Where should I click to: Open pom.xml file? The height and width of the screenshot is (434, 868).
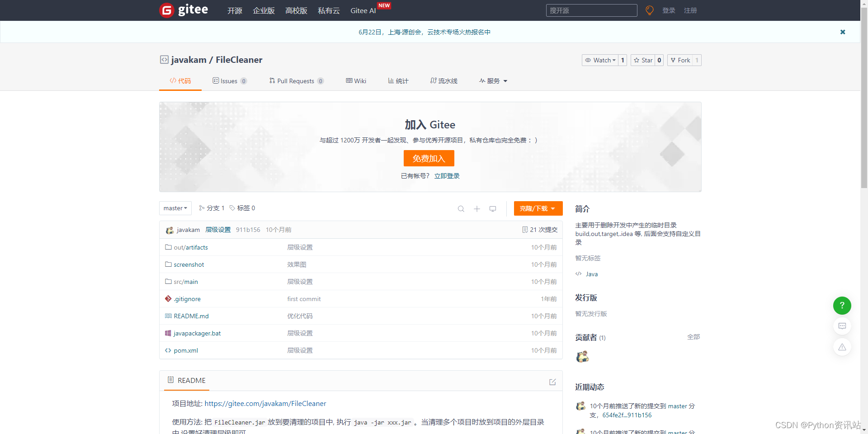tap(186, 350)
